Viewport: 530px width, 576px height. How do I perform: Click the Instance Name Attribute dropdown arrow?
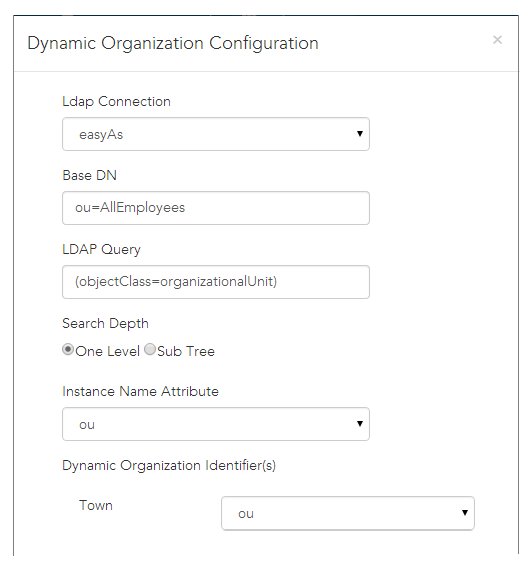coord(360,424)
